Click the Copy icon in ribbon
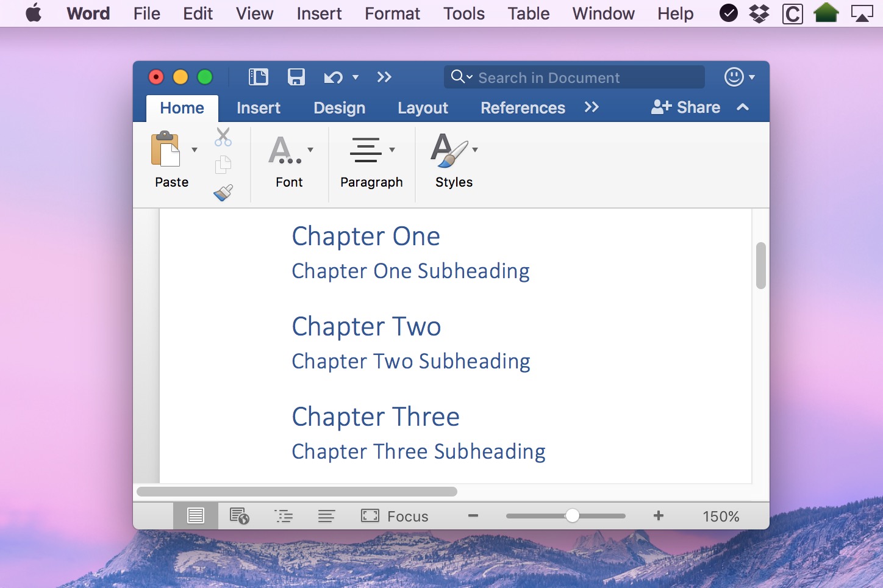 (x=223, y=165)
